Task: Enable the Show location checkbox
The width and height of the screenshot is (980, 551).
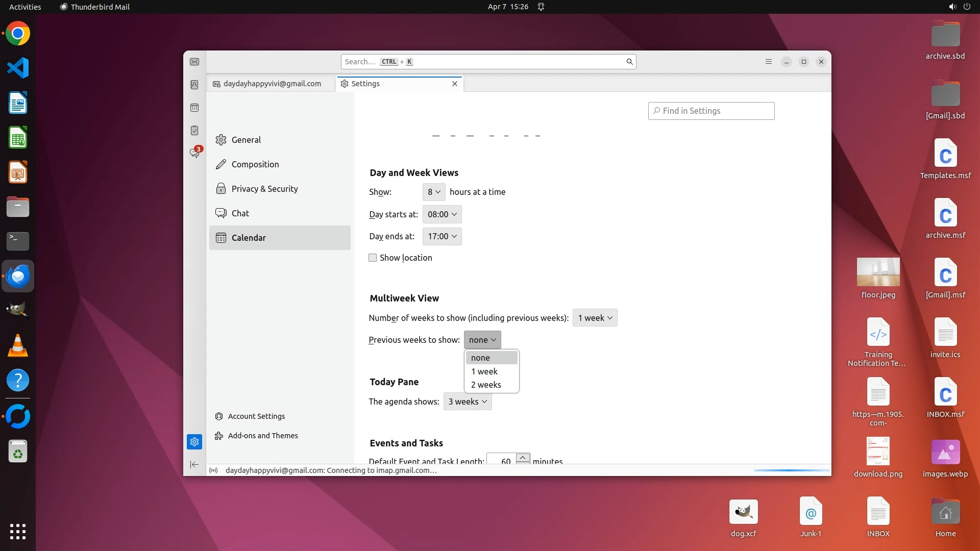Action: (373, 258)
